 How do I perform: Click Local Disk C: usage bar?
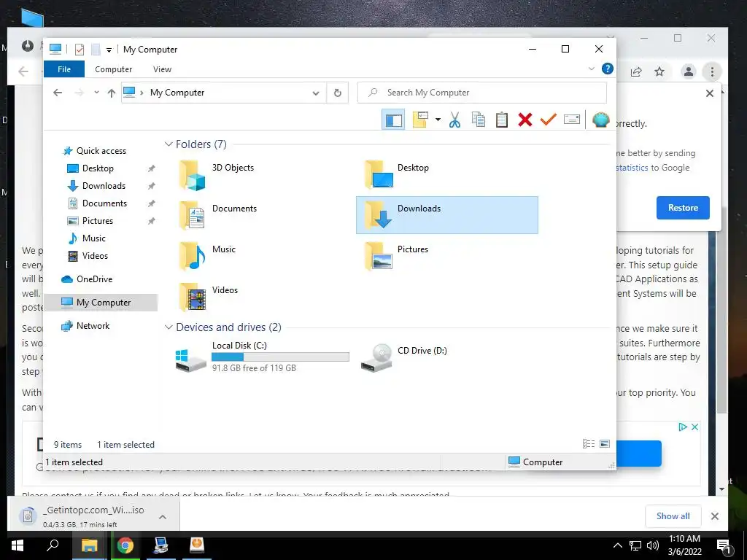[x=280, y=357]
